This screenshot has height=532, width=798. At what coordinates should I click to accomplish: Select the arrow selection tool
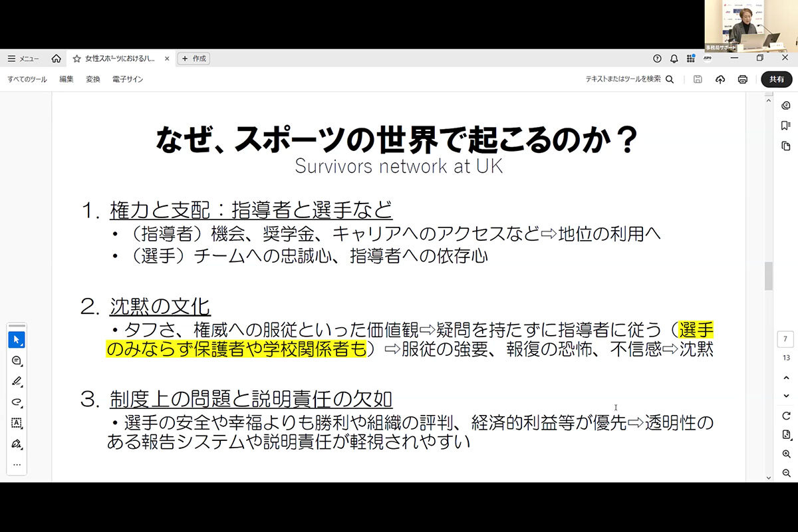click(x=17, y=340)
